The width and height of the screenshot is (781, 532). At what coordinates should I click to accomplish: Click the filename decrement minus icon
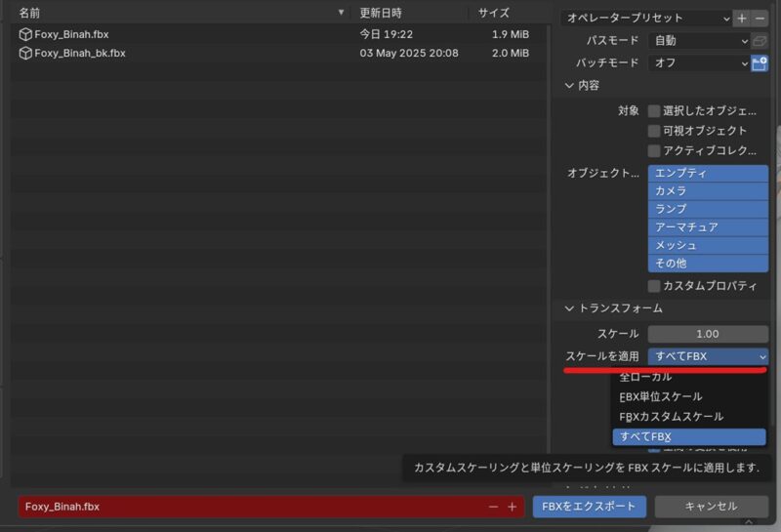point(494,507)
